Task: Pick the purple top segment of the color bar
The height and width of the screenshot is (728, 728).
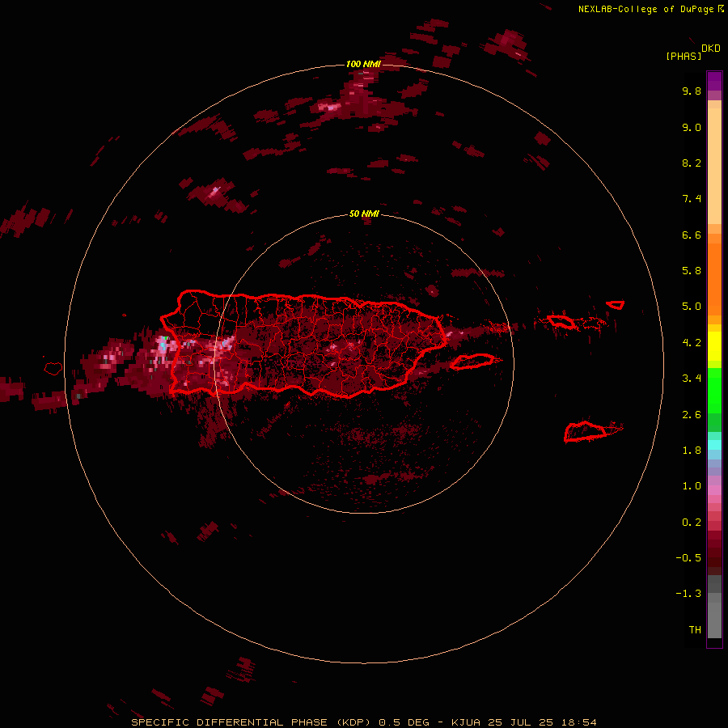Action: click(714, 81)
